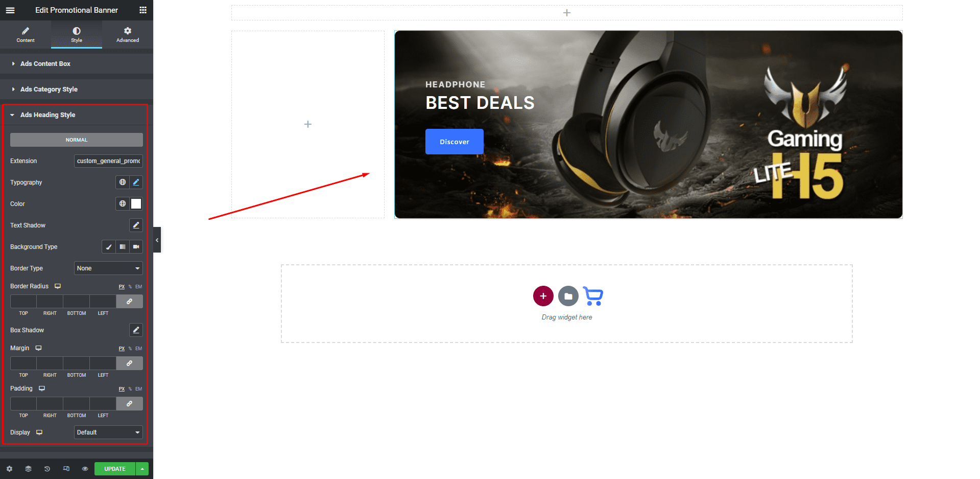The image size is (980, 479).
Task: Open the widgets grid icon
Action: (x=143, y=10)
